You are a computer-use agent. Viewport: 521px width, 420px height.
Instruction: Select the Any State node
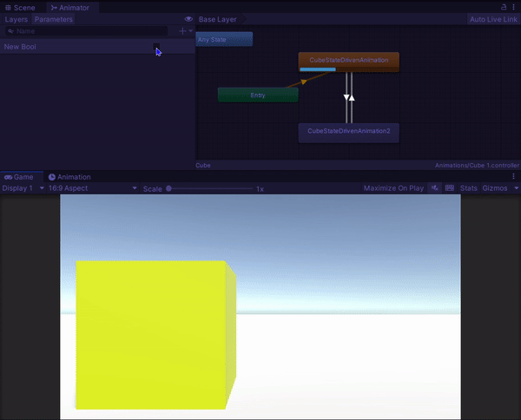pyautogui.click(x=224, y=39)
